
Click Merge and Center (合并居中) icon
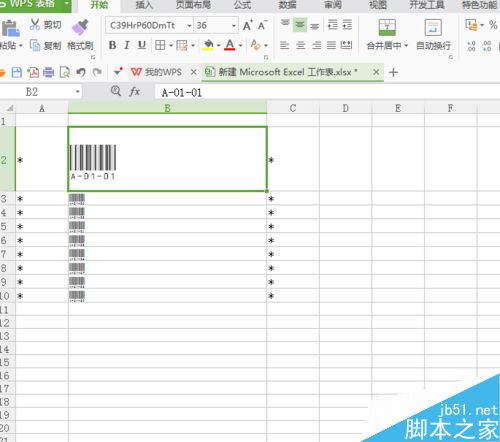387,27
